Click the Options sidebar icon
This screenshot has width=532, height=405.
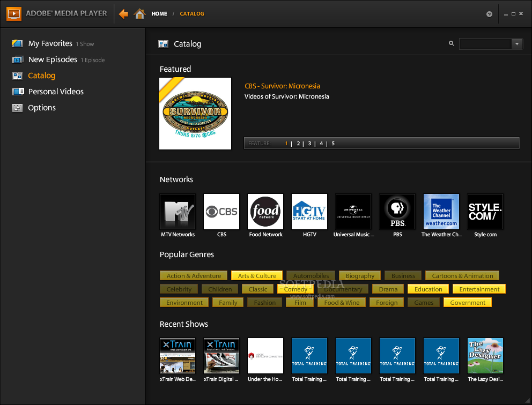click(17, 108)
